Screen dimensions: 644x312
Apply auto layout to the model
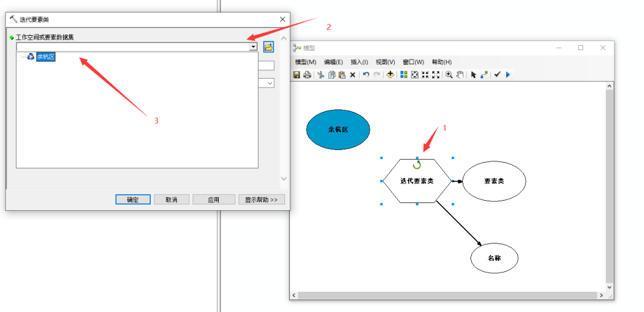point(404,74)
